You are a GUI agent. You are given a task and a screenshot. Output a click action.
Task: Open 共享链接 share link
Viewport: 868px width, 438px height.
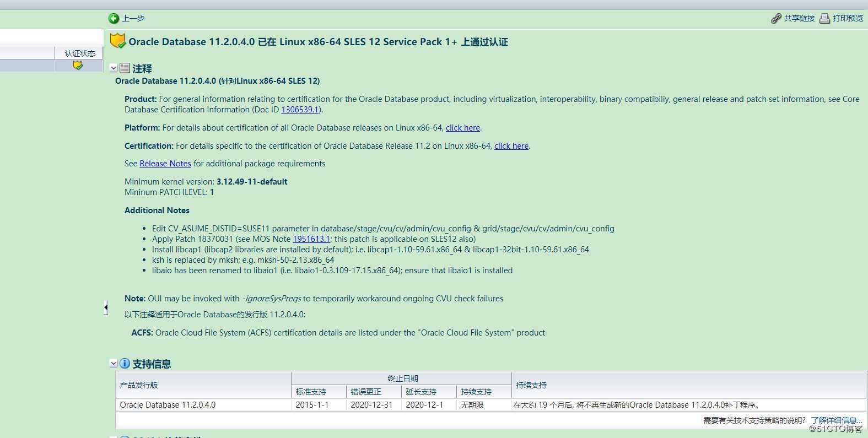coord(799,19)
